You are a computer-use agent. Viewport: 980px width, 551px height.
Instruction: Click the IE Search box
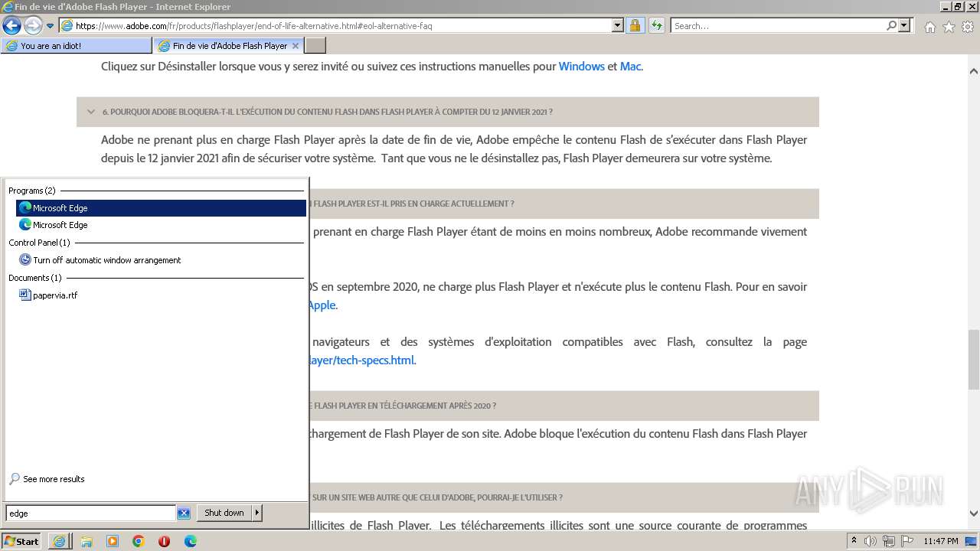(x=778, y=26)
